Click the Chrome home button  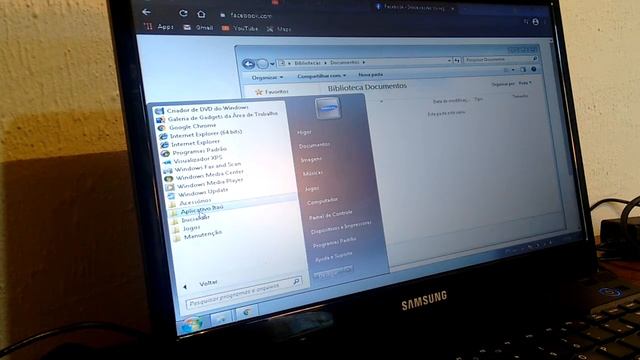(201, 14)
